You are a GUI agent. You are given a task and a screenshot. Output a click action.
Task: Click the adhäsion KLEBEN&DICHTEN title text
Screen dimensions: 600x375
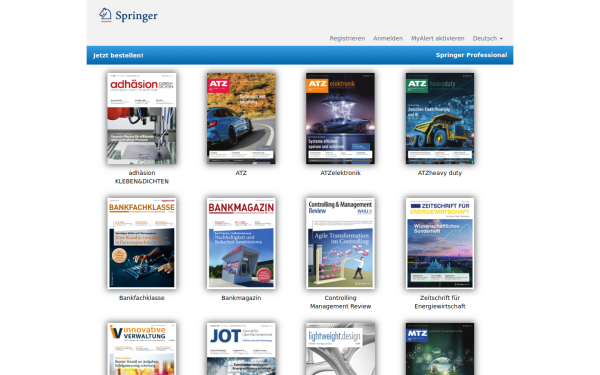point(142,177)
